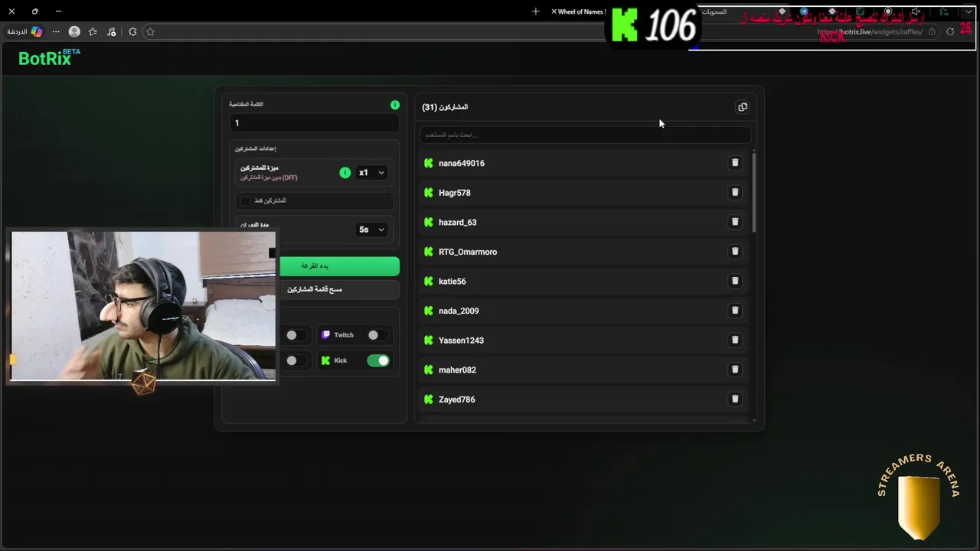Click the browser refresh icon
Screen dimensions: 980x551
tap(950, 31)
